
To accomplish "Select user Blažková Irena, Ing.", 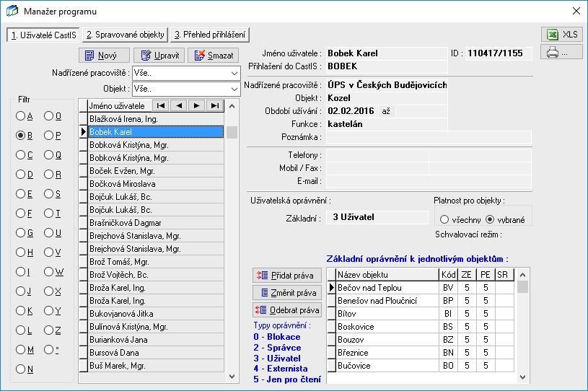I will pos(156,119).
